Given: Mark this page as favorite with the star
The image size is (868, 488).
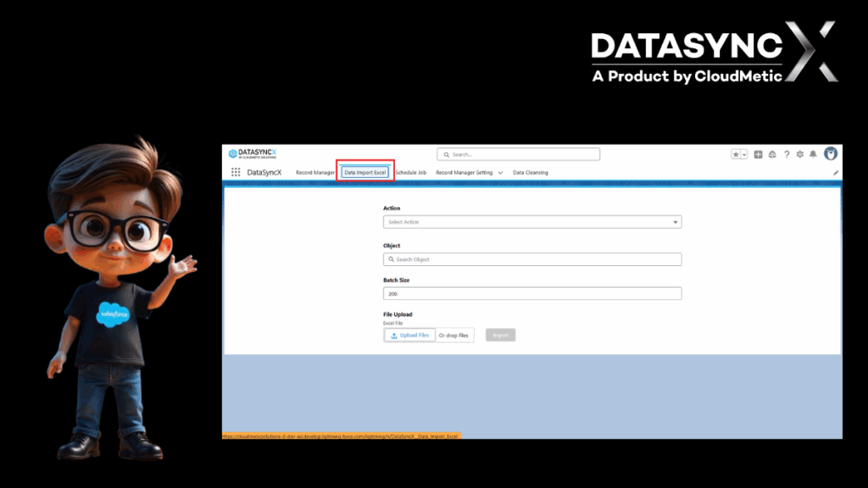Looking at the screenshot, I should coord(737,153).
